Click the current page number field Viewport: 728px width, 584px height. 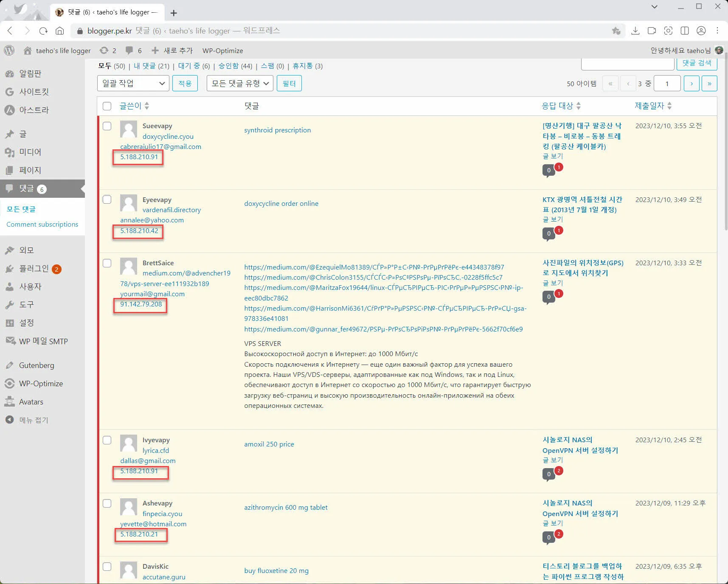pos(667,83)
